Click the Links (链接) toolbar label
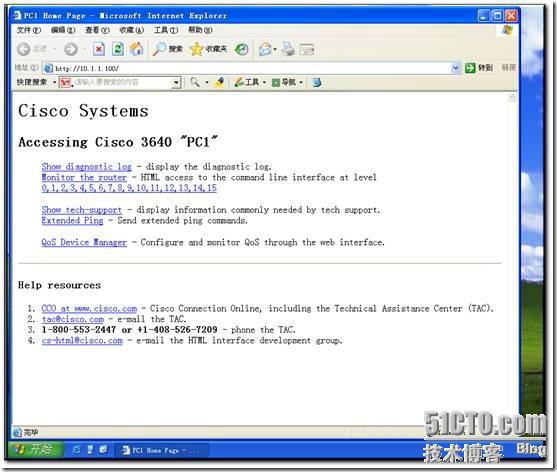 (509, 67)
